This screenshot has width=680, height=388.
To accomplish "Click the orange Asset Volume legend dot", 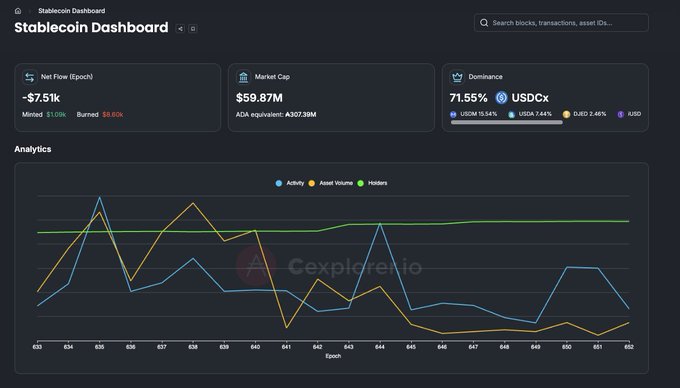I will point(312,183).
